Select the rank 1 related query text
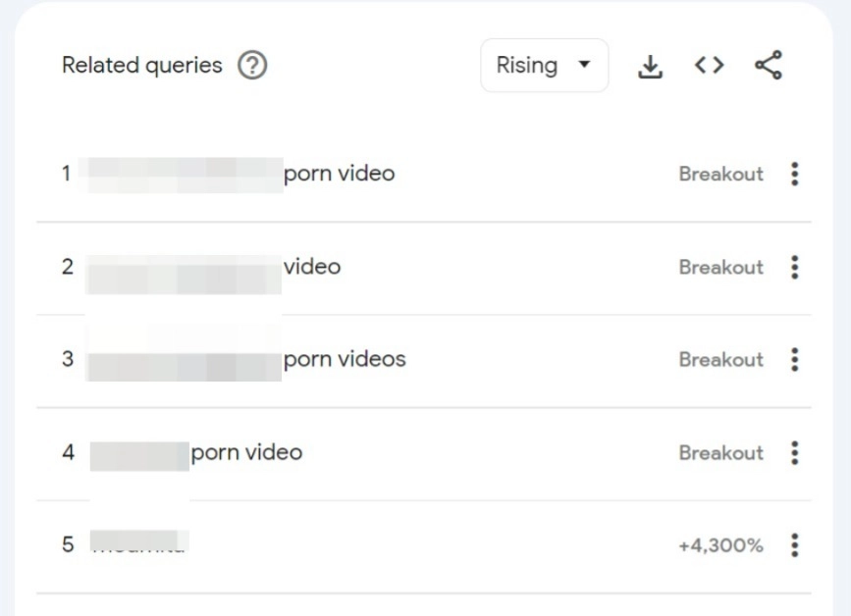This screenshot has width=851, height=616. point(338,174)
